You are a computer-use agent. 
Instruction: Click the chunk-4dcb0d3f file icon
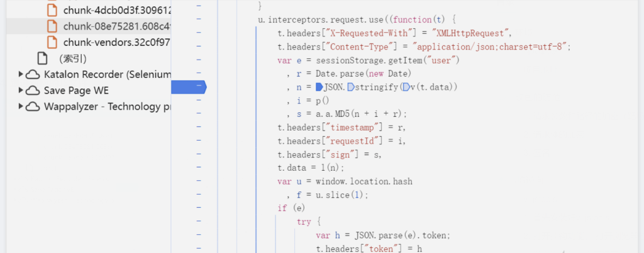click(52, 10)
